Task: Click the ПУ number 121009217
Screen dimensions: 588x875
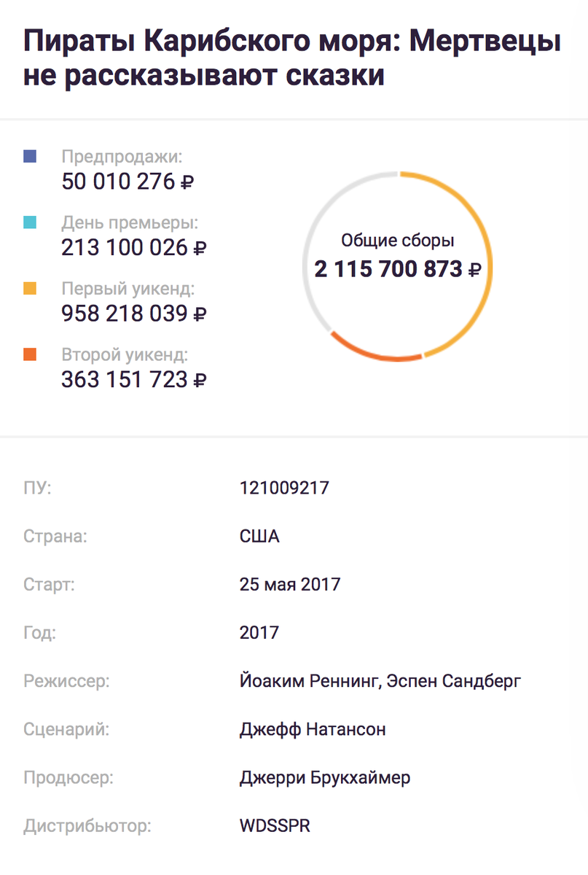Action: tap(284, 488)
